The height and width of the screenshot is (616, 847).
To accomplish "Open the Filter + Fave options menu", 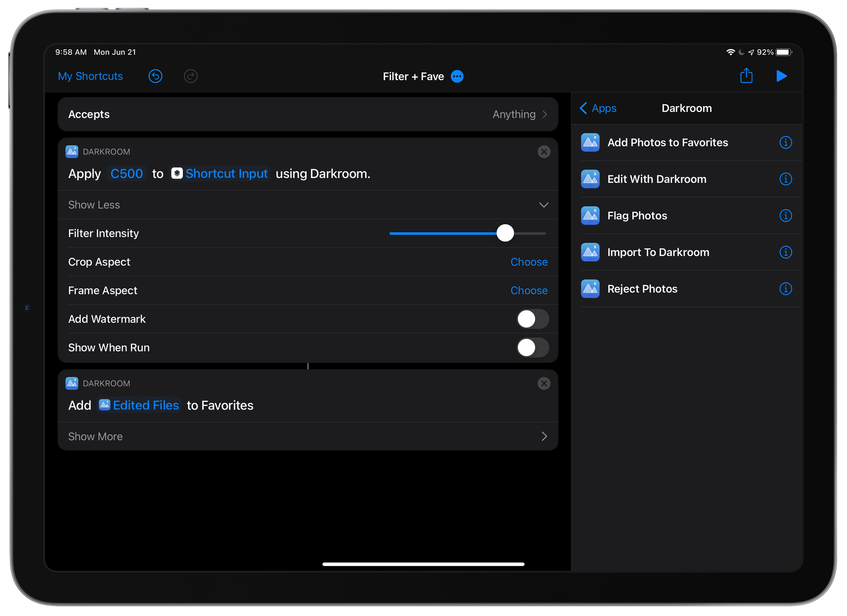I will click(x=457, y=77).
